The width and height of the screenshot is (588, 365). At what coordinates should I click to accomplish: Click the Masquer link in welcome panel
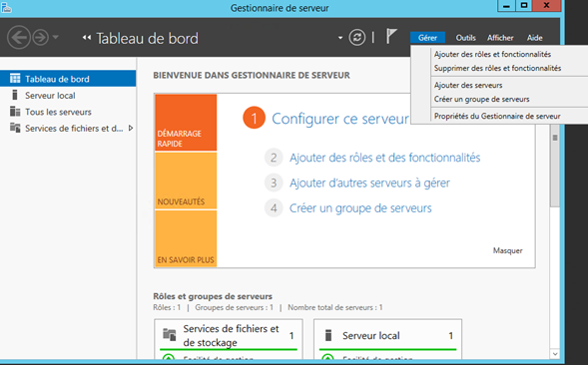tap(507, 250)
